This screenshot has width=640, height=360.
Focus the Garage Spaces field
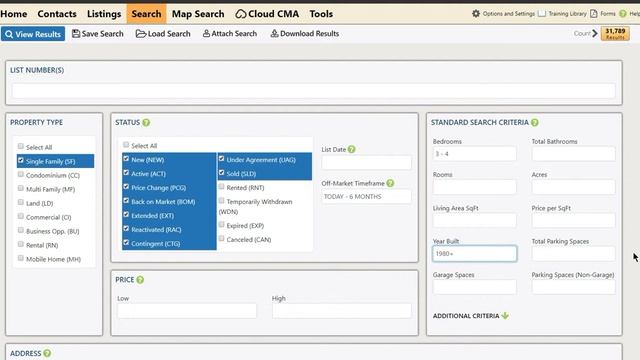pos(474,287)
